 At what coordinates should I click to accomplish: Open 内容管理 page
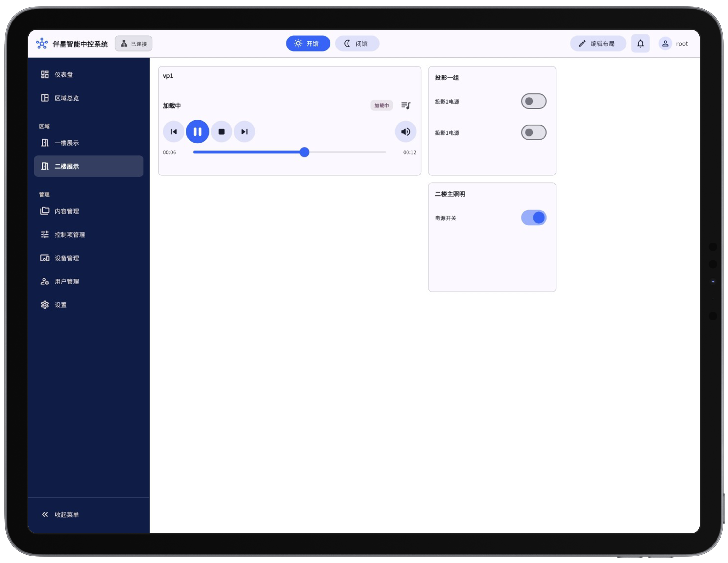89,211
